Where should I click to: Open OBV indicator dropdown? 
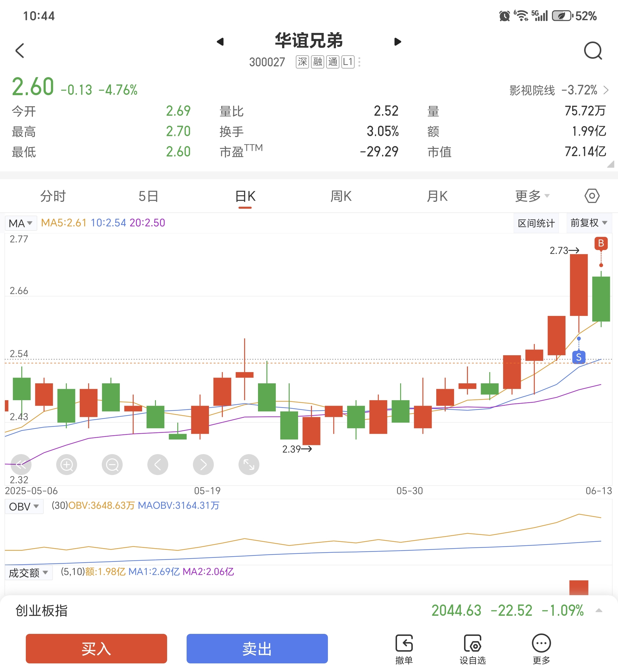24,506
